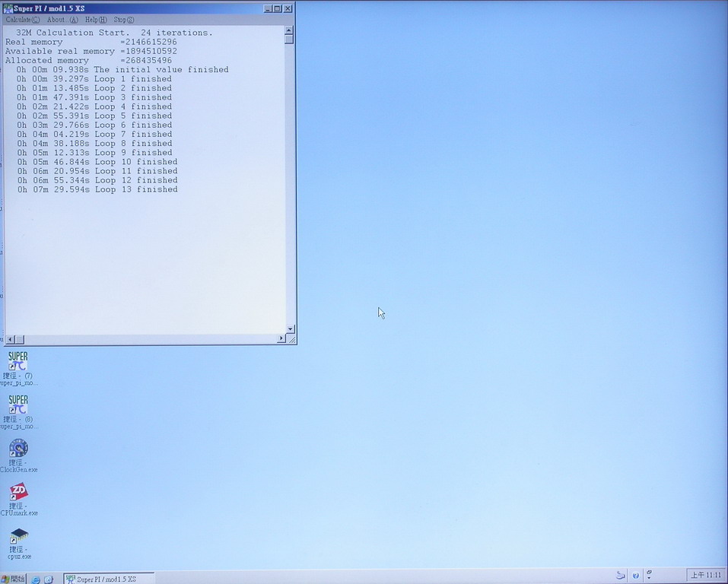Click the vertical scrollbar down arrow

[x=290, y=329]
